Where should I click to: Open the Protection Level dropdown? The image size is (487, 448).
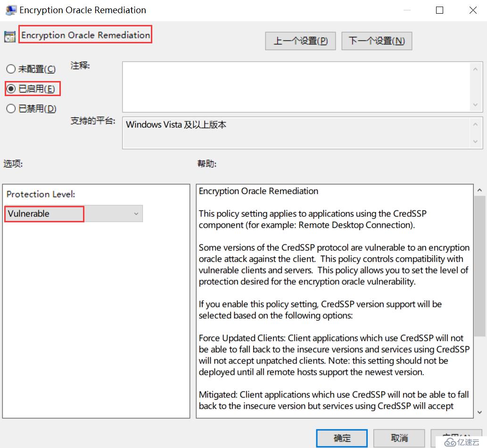[74, 213]
